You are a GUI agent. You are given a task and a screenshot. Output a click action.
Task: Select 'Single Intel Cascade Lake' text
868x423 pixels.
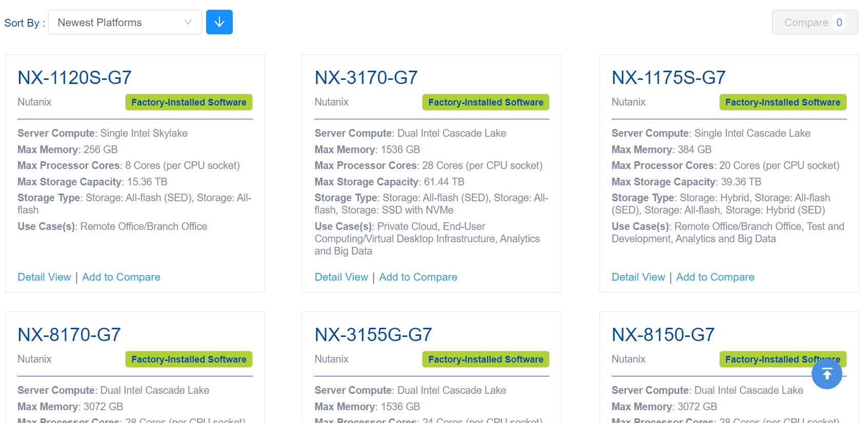coord(753,133)
